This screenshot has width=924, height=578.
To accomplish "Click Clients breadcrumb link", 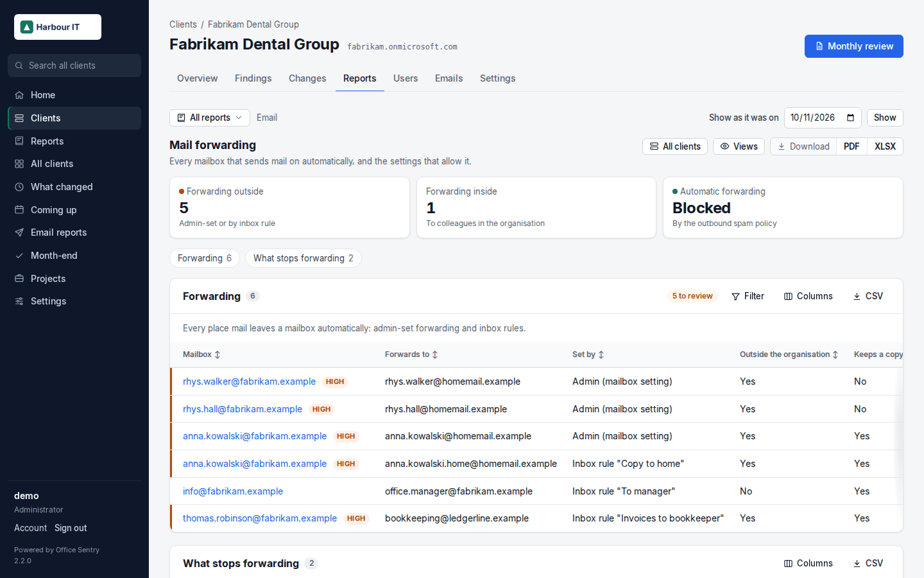I will 183,24.
